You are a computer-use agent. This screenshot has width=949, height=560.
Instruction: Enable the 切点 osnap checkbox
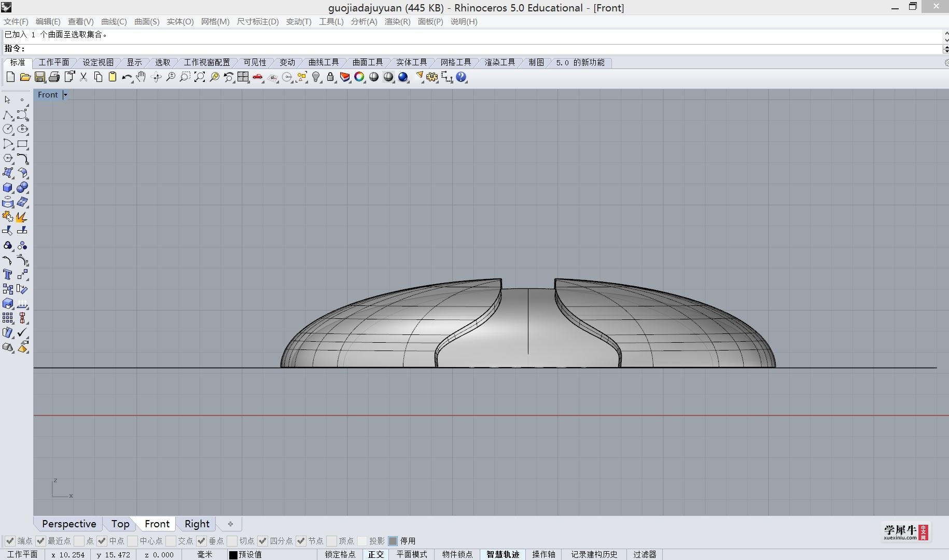232,541
